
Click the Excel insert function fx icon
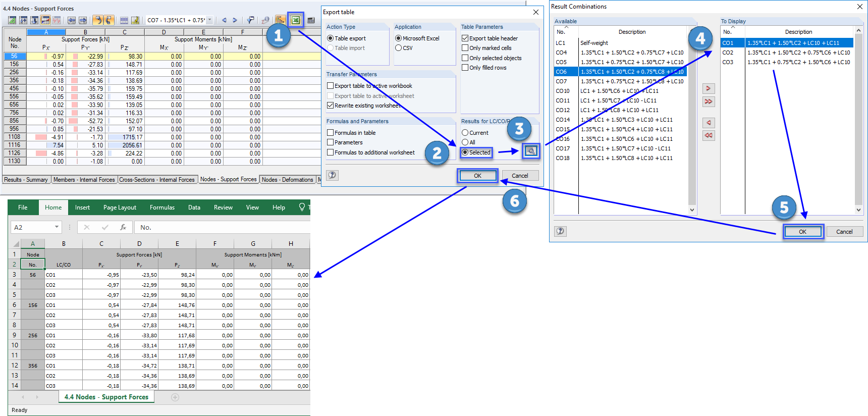tap(123, 227)
